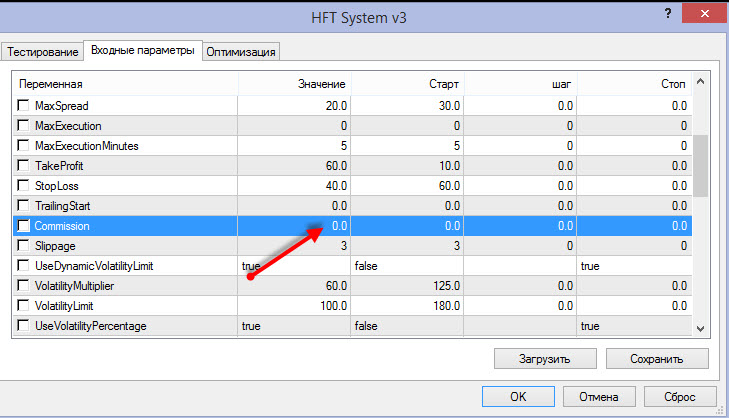Open the Оптимизация tab
The height and width of the screenshot is (418, 729).
click(241, 51)
